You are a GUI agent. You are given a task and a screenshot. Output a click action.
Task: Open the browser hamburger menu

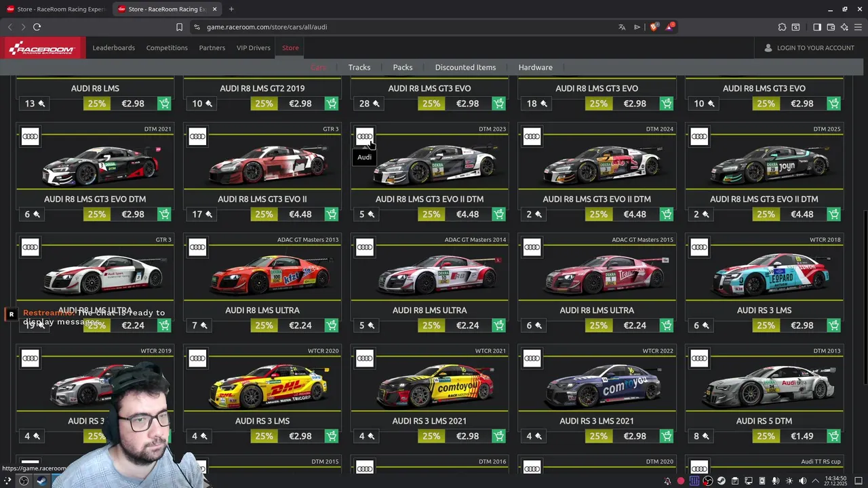[858, 27]
